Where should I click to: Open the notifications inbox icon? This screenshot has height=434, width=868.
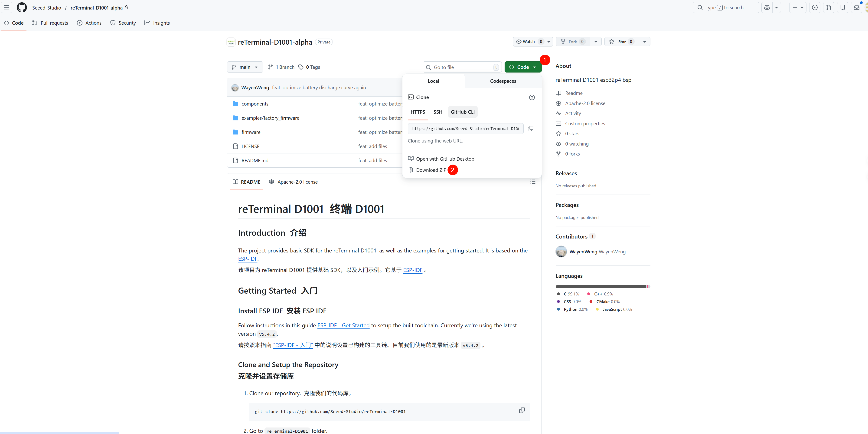856,7
